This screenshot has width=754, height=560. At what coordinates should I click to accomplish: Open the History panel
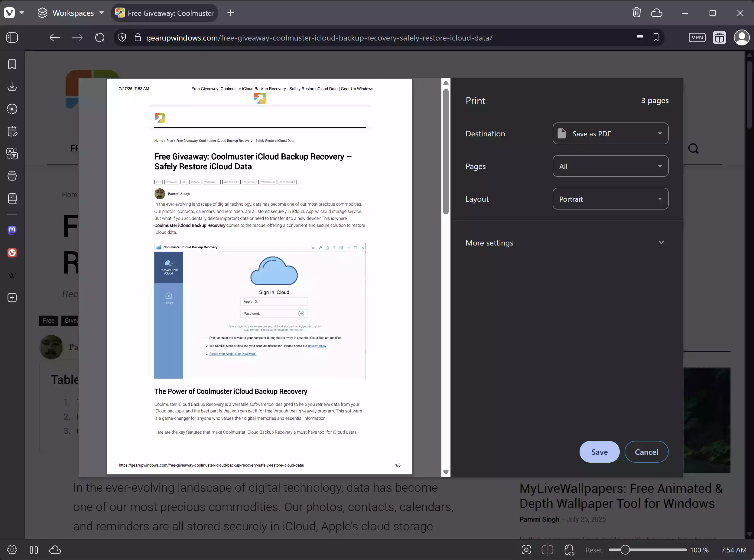(x=12, y=109)
